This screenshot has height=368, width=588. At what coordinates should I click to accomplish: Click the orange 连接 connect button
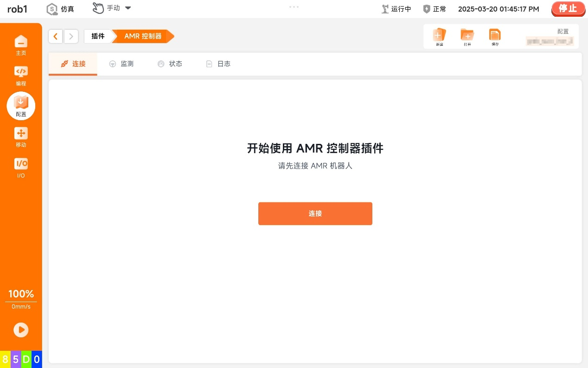click(315, 213)
